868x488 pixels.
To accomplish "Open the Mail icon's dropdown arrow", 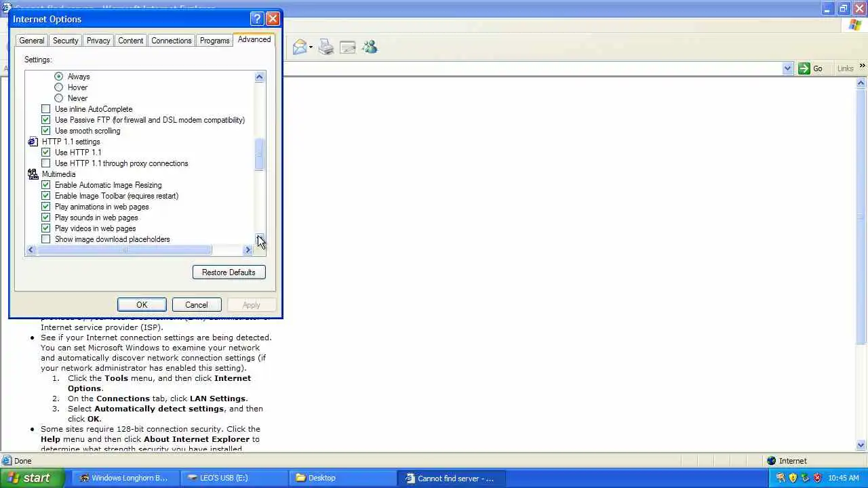I will [311, 47].
